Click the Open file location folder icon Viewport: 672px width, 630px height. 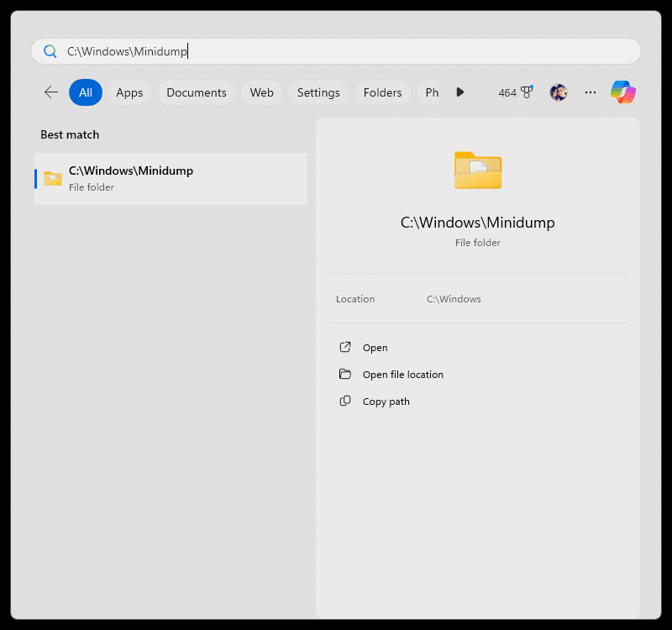coord(345,374)
